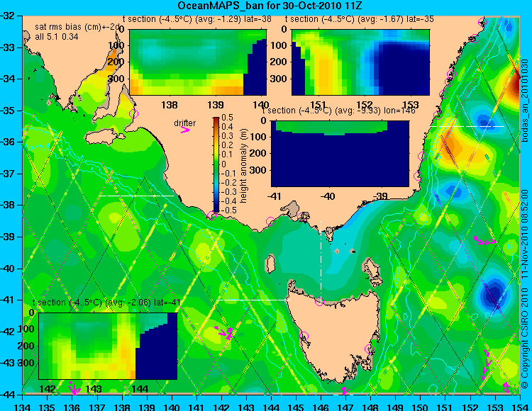Click longitude label 154 on bottom axis
The height and width of the screenshot is (411, 532).
click(x=520, y=407)
